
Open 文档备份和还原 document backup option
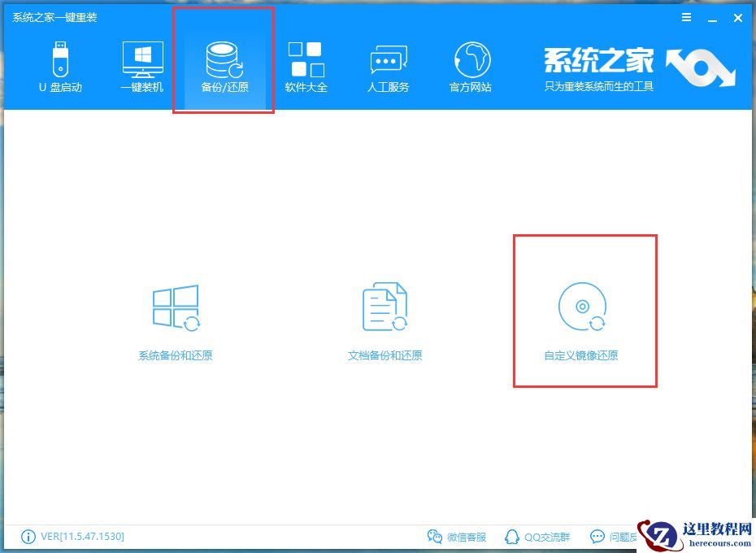(x=384, y=317)
